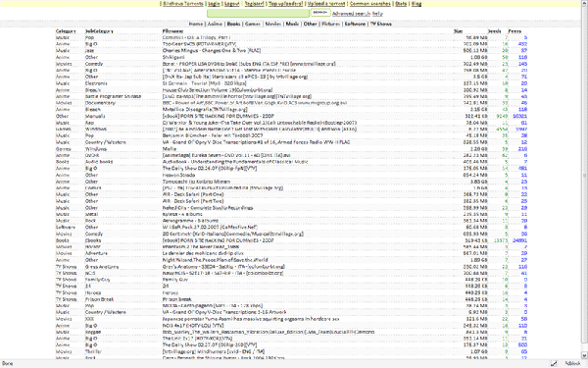Open the 'Prison break' filename link
The image size is (588, 368).
(177, 299)
